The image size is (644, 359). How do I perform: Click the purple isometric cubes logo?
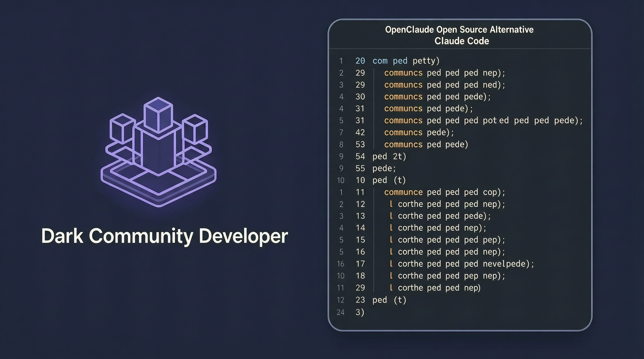tap(159, 152)
